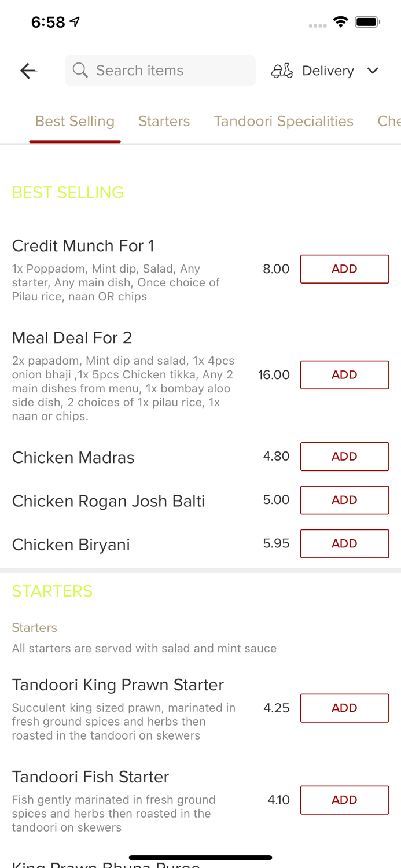Image resolution: width=401 pixels, height=868 pixels.
Task: Expand the chevron beside Delivery
Action: point(373,70)
